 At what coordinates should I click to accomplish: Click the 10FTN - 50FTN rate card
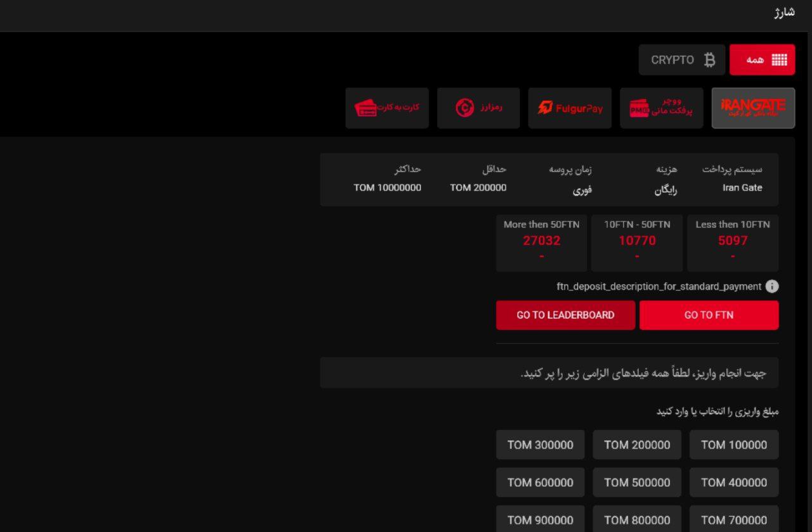(x=637, y=243)
